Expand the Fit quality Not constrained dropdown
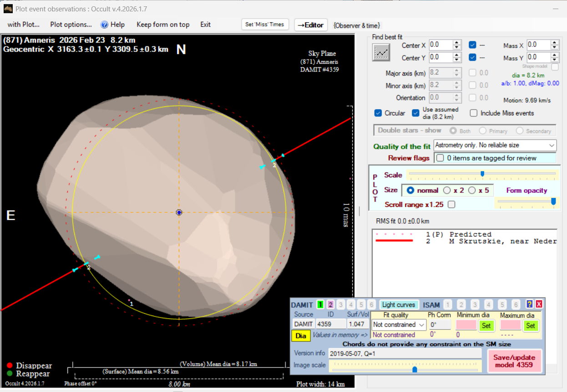 point(421,325)
